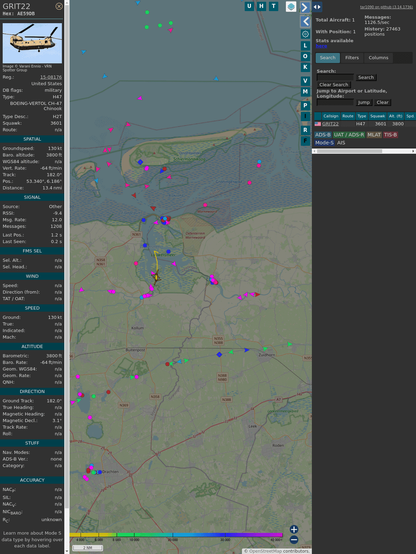The height and width of the screenshot is (554, 416).
Task: Click the T map toolbar button
Action: [x=273, y=6]
